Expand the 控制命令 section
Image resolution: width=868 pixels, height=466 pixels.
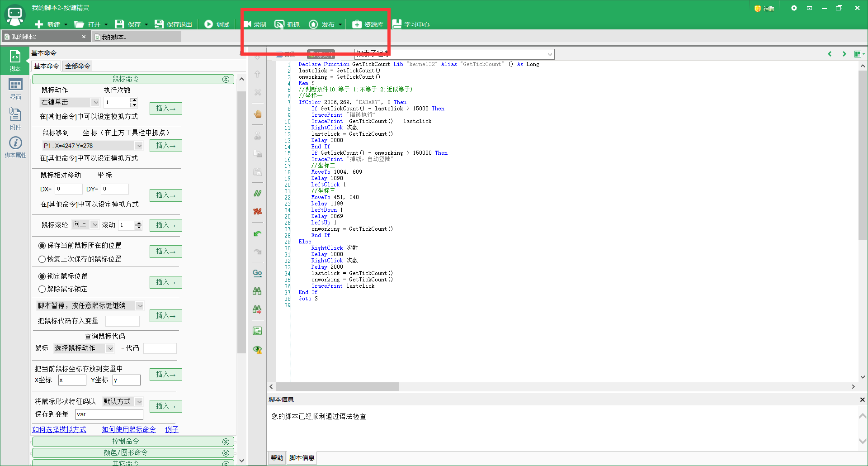(226, 442)
